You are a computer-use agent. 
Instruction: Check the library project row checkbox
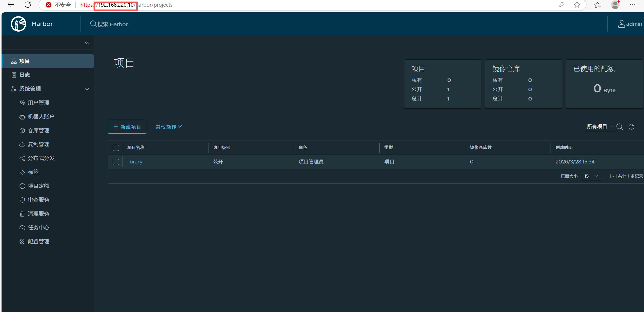tap(116, 162)
